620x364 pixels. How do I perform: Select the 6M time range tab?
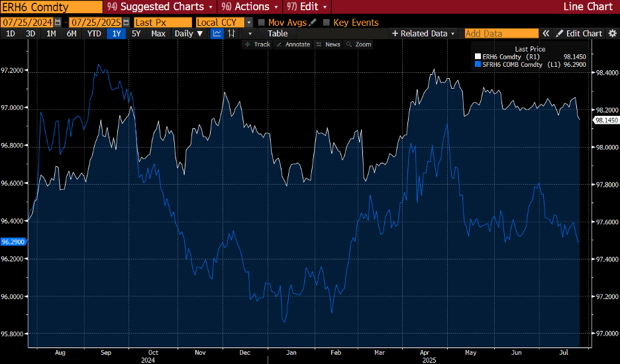click(x=72, y=34)
